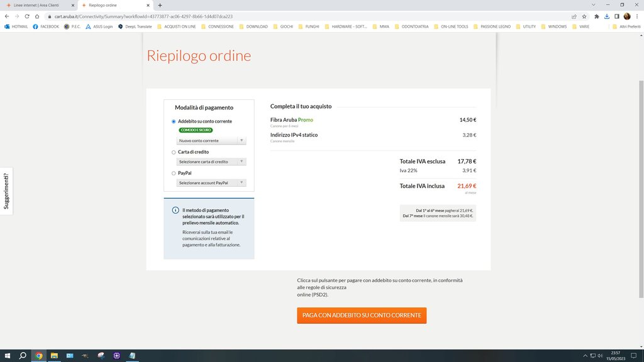Select Addebito su conto corrente payment option

(x=174, y=121)
